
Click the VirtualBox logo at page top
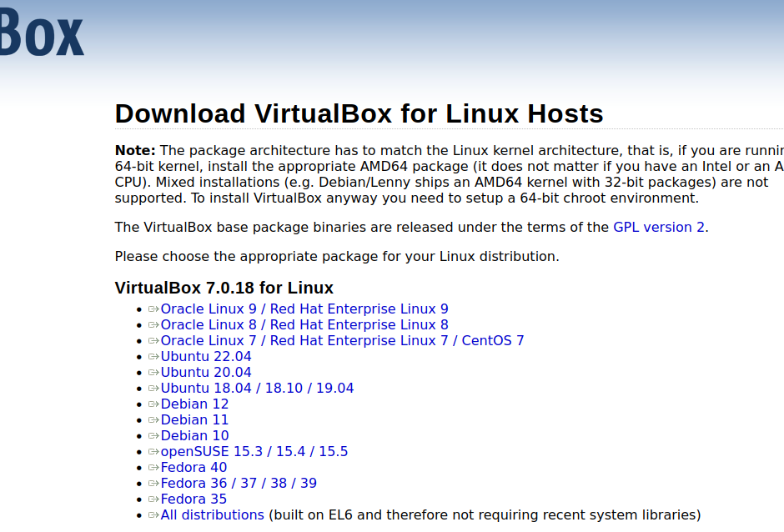[42, 33]
